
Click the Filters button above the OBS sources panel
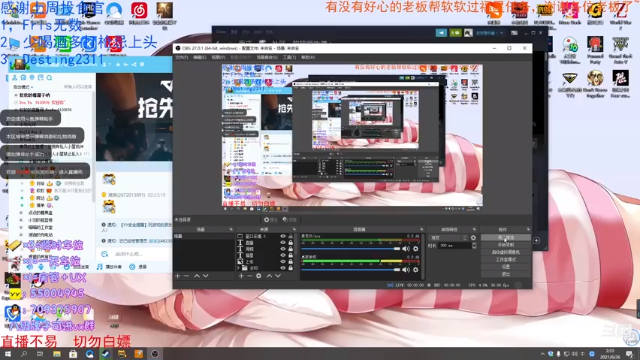(289, 220)
